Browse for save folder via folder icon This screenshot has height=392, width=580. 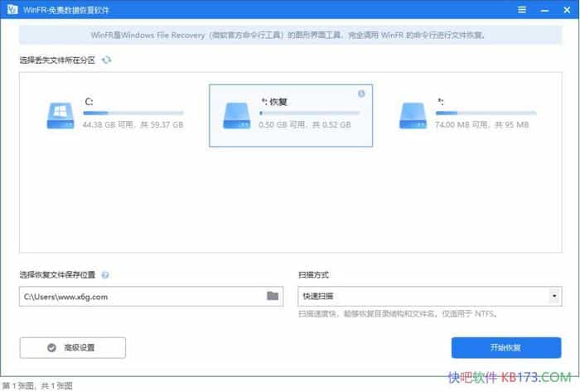coord(273,296)
